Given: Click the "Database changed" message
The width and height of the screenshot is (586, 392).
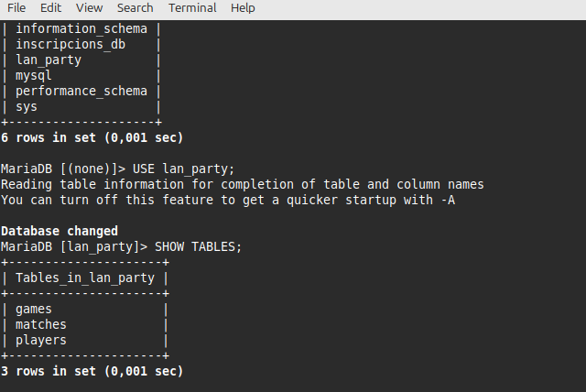Looking at the screenshot, I should [60, 231].
